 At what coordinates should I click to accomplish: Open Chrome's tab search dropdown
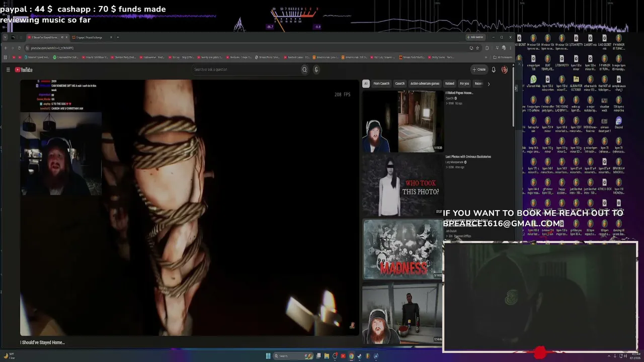coord(5,37)
